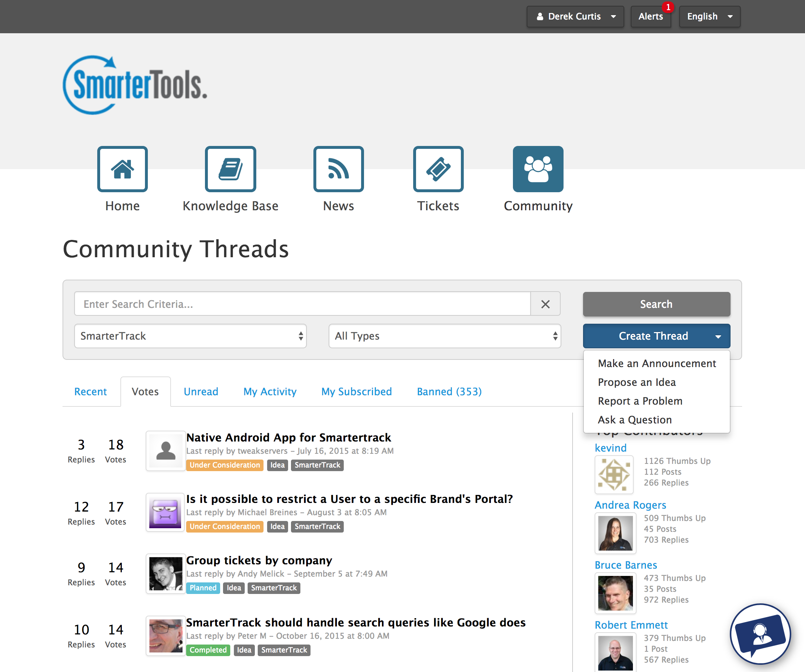This screenshot has width=805, height=672.
Task: Click the Search button
Action: coord(656,304)
